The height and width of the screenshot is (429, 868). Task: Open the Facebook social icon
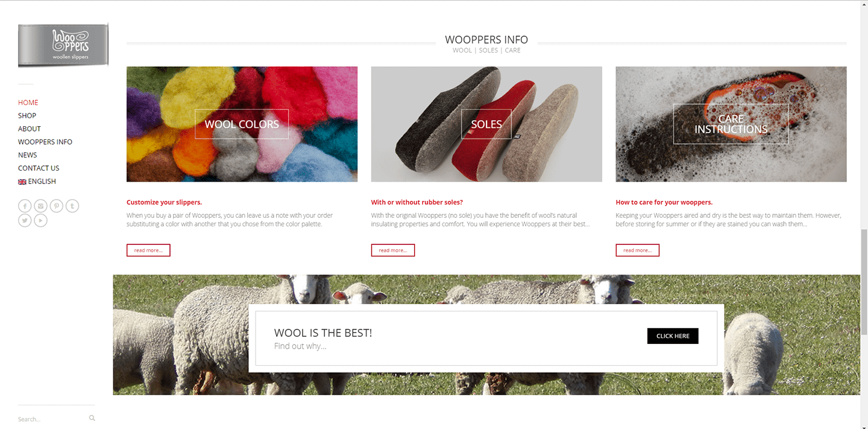pyautogui.click(x=25, y=206)
